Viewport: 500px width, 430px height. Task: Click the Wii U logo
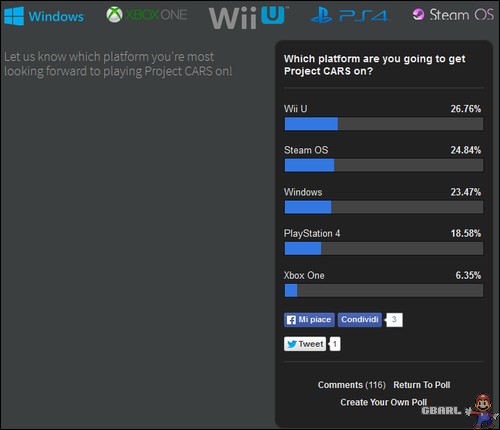248,17
